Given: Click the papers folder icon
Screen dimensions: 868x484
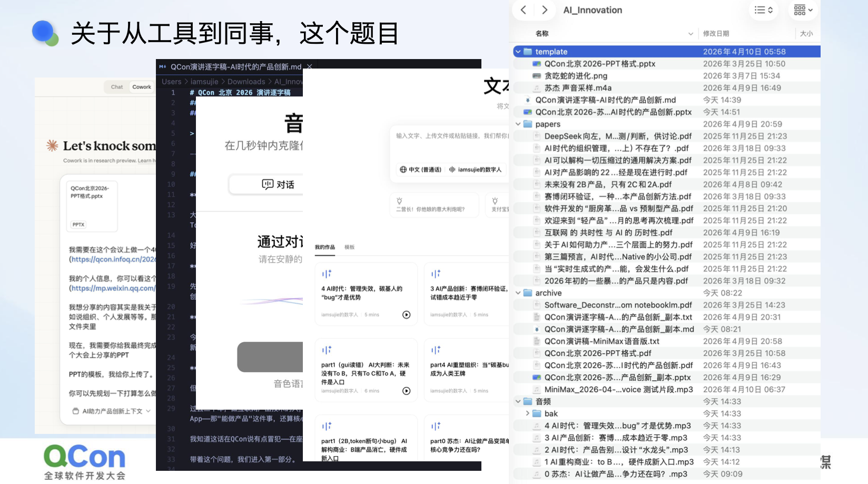Looking at the screenshot, I should 528,124.
